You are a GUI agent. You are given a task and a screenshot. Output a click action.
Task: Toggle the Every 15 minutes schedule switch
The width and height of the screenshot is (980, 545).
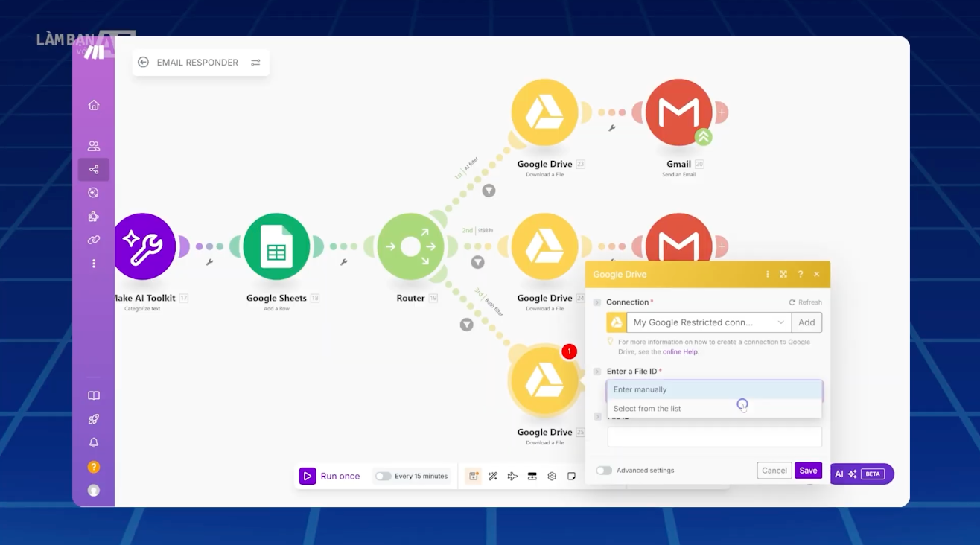(384, 477)
